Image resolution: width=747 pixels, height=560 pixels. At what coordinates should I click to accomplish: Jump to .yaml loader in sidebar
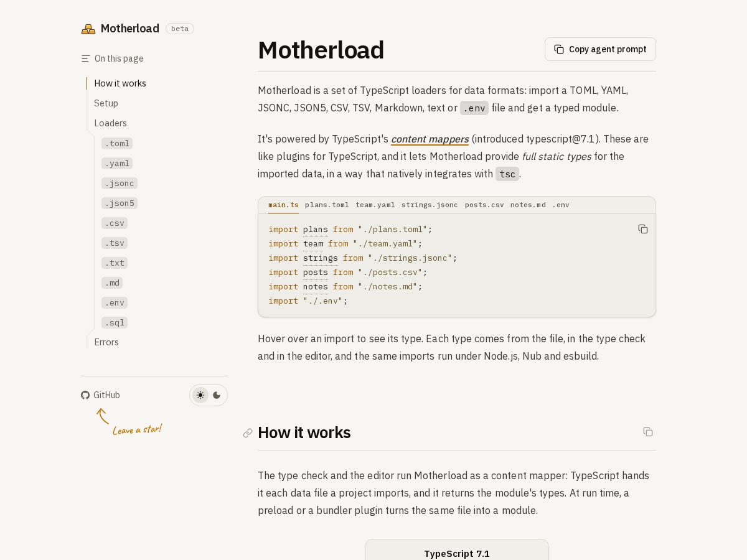(117, 163)
